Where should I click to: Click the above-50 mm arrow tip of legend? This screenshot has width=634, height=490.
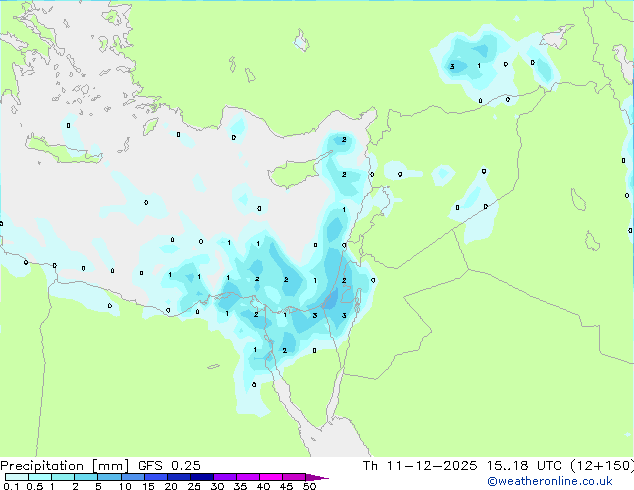pyautogui.click(x=316, y=477)
